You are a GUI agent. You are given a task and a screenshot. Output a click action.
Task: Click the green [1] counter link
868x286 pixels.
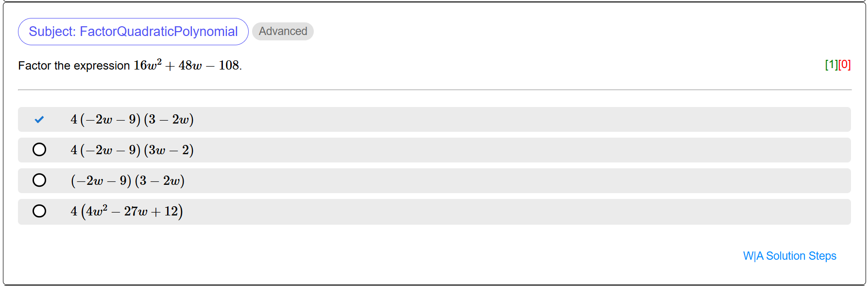831,65
